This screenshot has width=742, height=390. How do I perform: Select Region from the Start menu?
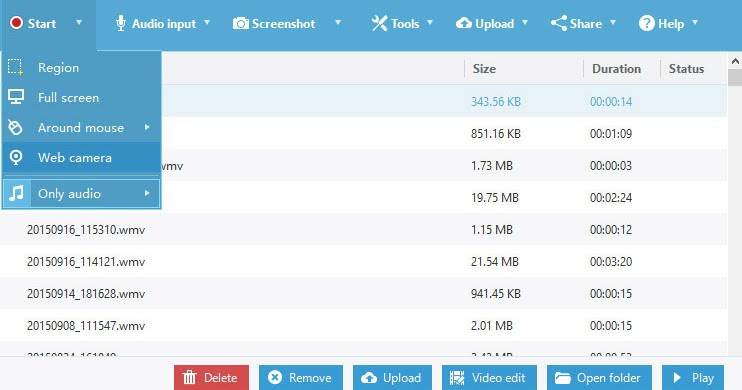(81, 67)
